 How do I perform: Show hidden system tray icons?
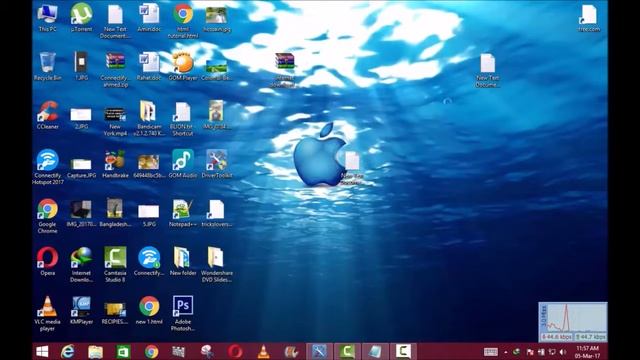(x=506, y=352)
